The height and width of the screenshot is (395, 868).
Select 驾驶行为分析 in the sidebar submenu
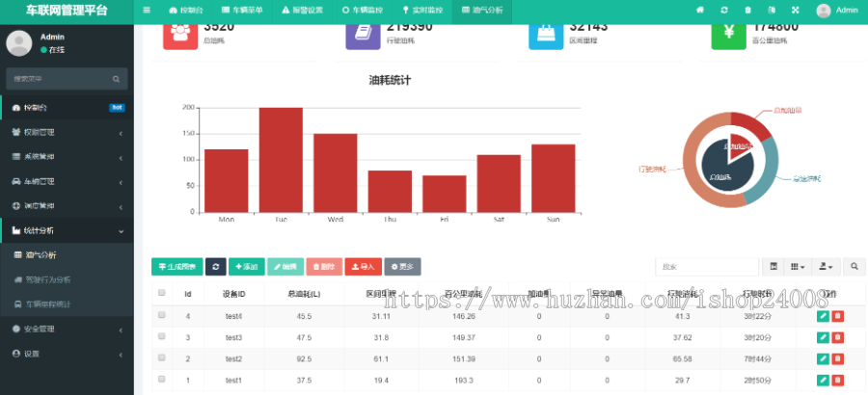click(x=67, y=280)
